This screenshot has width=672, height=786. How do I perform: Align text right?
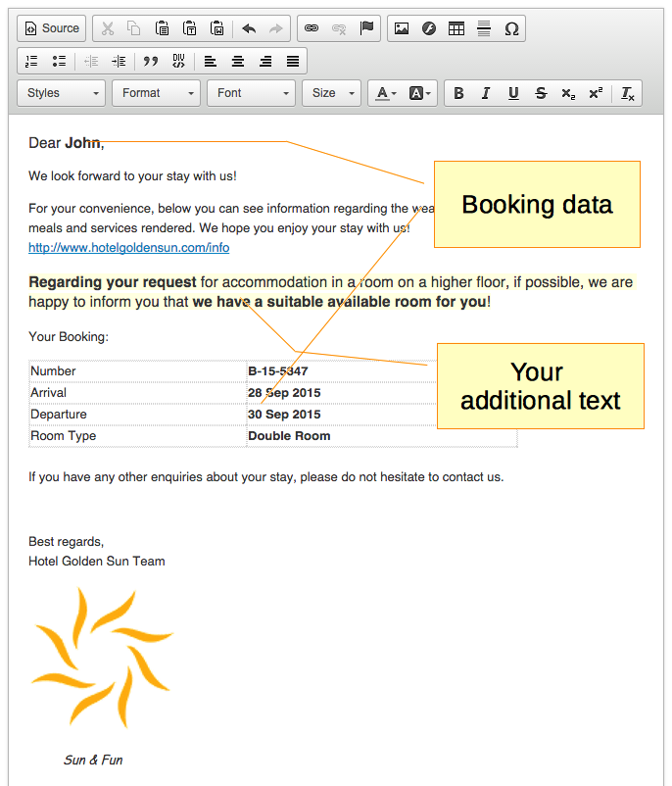click(x=265, y=61)
